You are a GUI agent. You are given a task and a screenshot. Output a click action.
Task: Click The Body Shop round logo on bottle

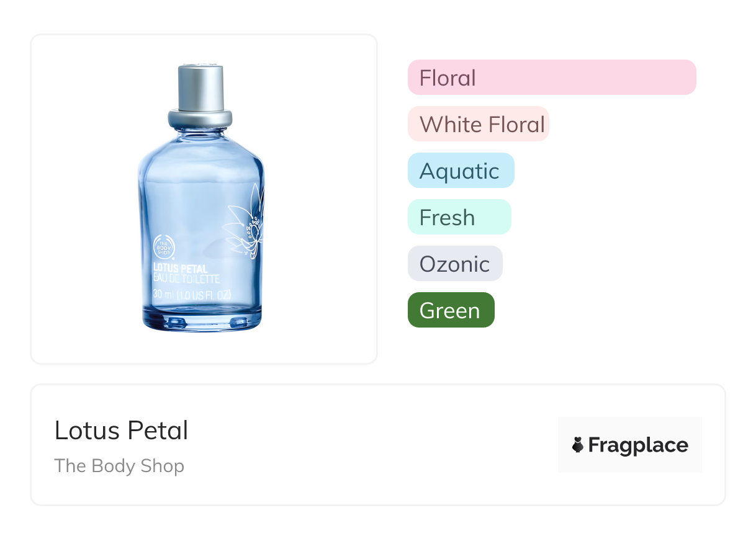(164, 246)
